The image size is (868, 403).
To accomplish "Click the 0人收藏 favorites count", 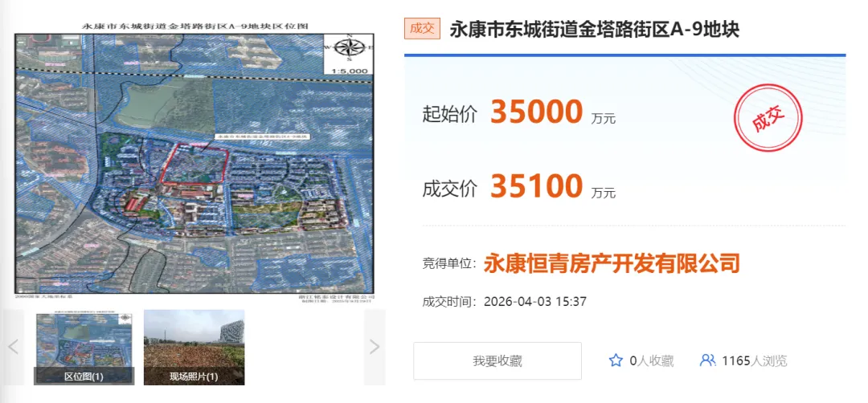I will tap(652, 361).
